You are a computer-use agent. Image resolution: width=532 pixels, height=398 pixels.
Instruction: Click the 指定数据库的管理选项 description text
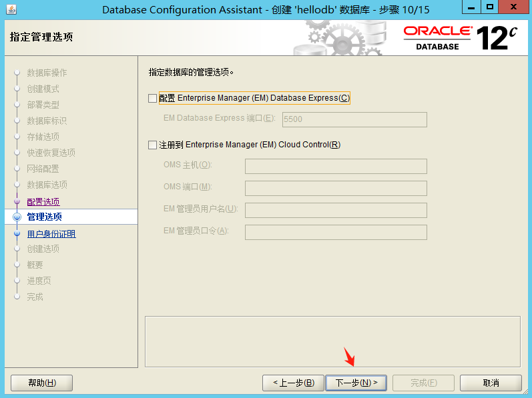pyautogui.click(x=191, y=72)
